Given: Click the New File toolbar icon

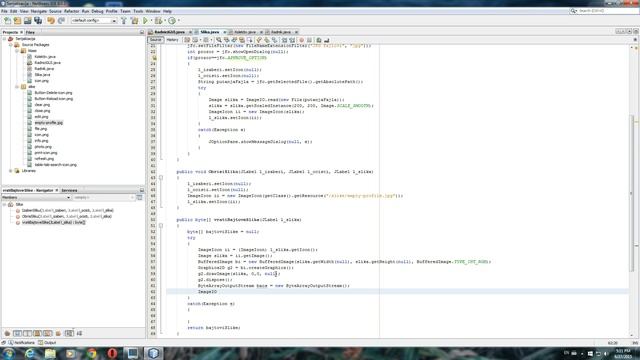Looking at the screenshot, I should (x=7, y=20).
